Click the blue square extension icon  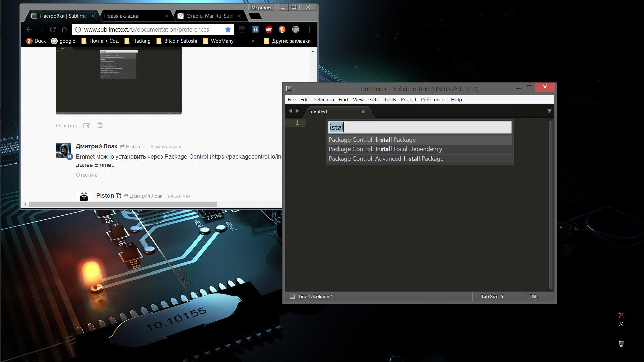click(x=255, y=29)
